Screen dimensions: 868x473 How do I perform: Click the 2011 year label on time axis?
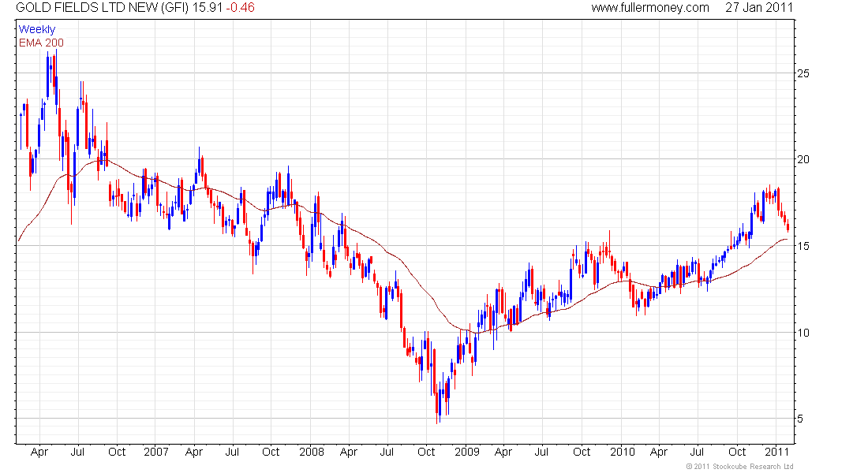pyautogui.click(x=778, y=453)
